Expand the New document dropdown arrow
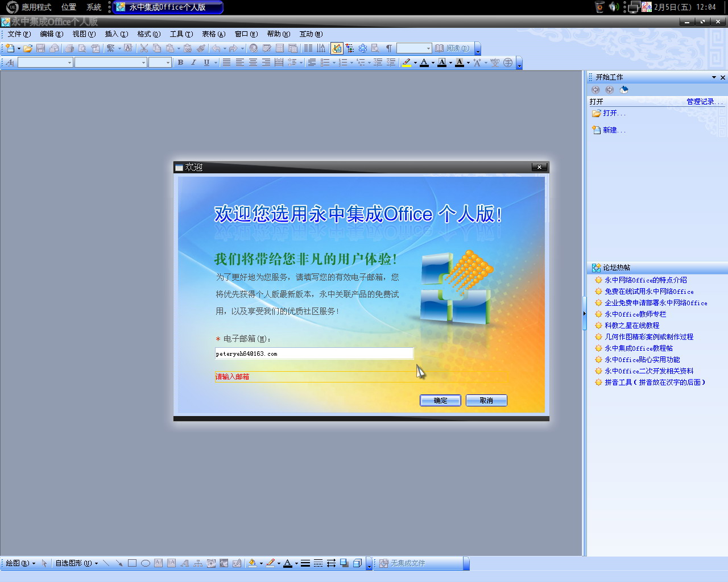 tap(19, 48)
